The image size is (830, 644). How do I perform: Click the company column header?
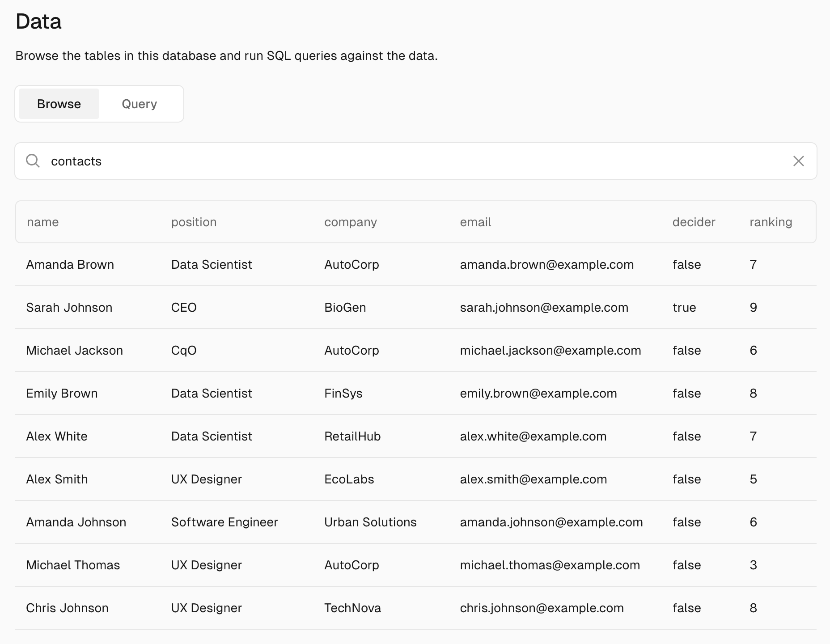[x=350, y=222]
